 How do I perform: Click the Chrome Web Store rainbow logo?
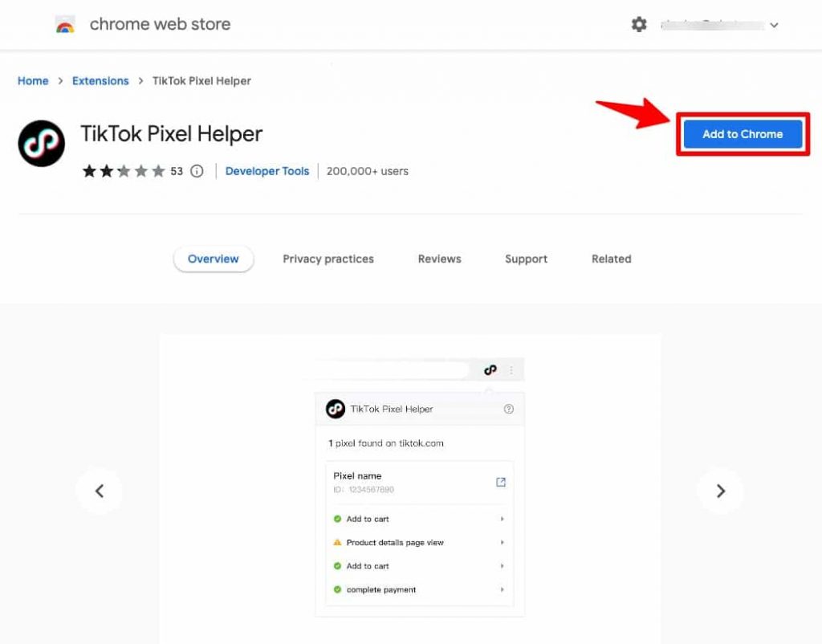click(x=65, y=25)
